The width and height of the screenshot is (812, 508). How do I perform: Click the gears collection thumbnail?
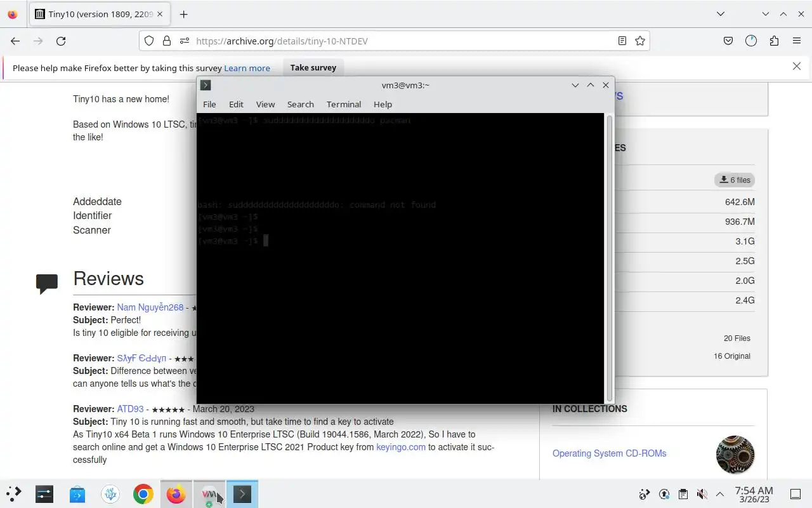(x=735, y=455)
